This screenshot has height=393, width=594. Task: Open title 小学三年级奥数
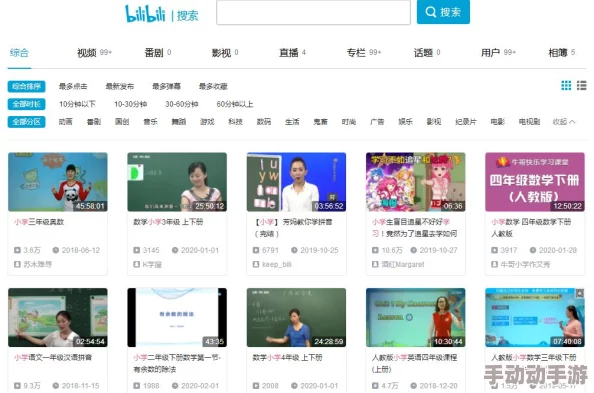click(39, 222)
